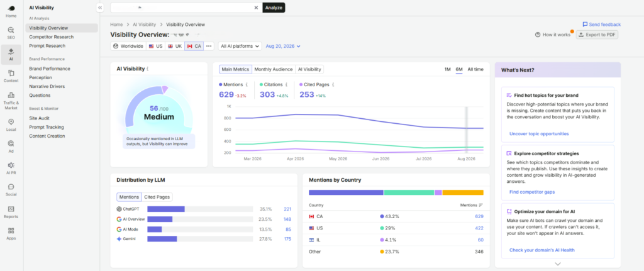Image resolution: width=644 pixels, height=271 pixels.
Task: Select the CA region filter
Action: pos(194,46)
